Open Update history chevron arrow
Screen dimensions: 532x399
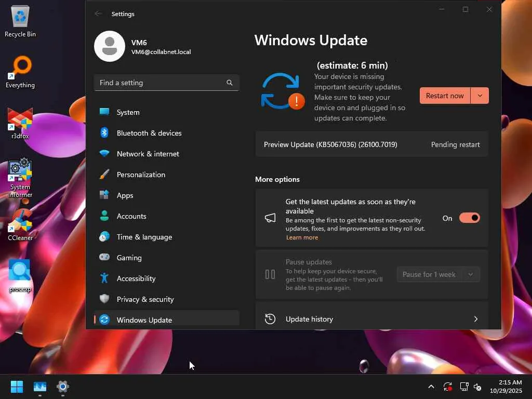476,319
